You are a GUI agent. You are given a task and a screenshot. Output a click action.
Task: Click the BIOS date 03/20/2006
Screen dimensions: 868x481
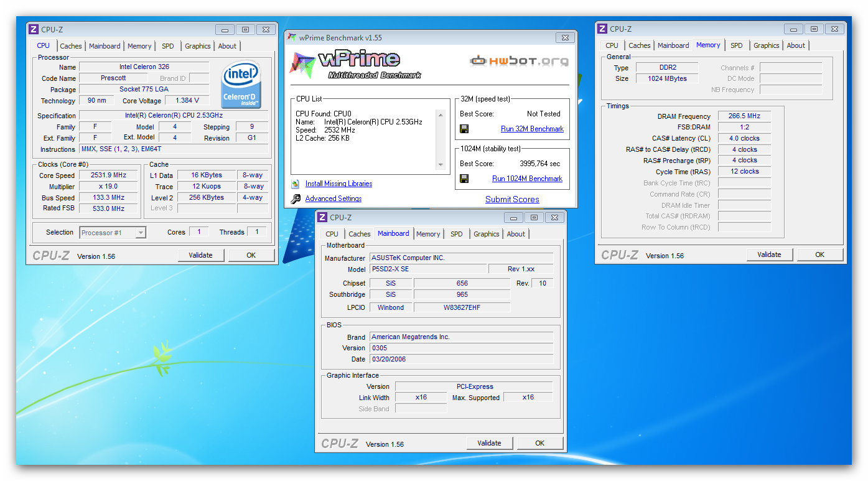pos(461,359)
